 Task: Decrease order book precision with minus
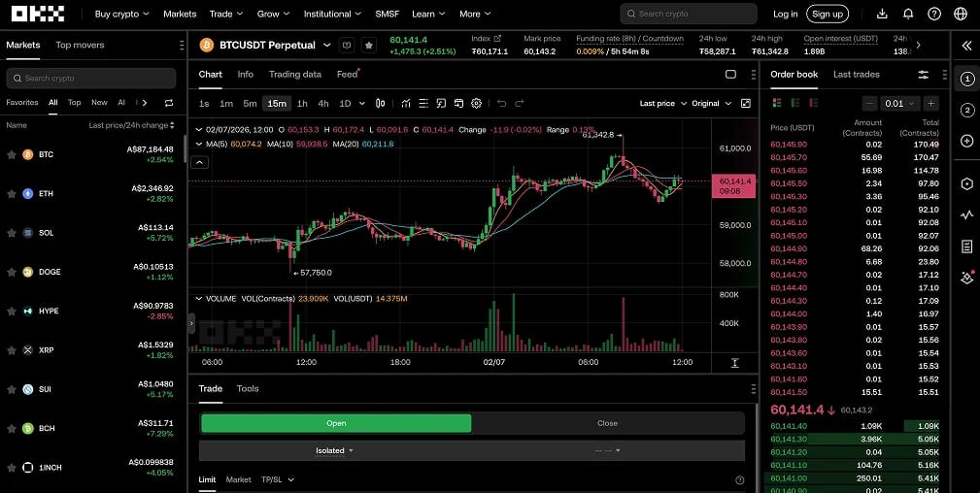coord(870,103)
